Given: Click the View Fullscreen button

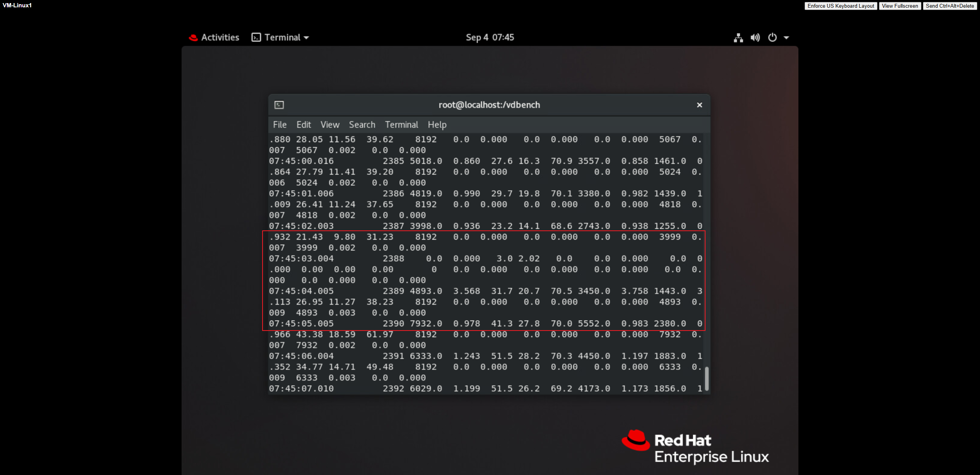Looking at the screenshot, I should pos(900,6).
